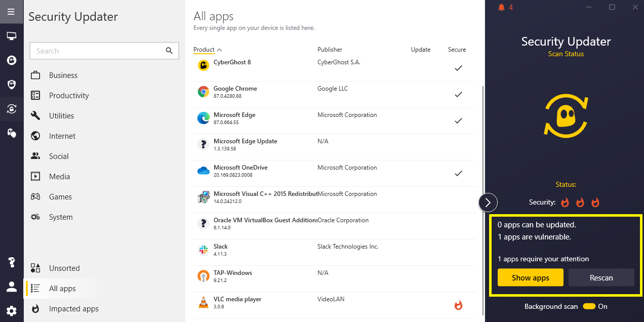Open the Games category

pos(60,197)
